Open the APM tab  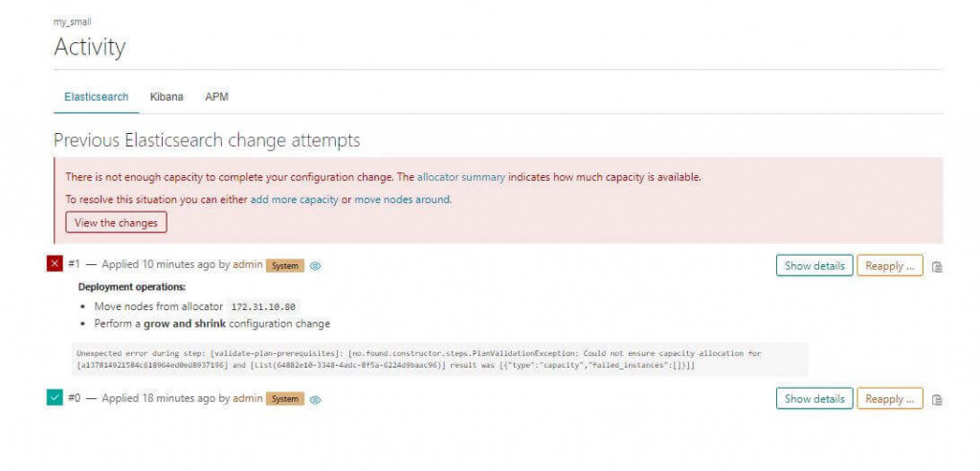(216, 97)
